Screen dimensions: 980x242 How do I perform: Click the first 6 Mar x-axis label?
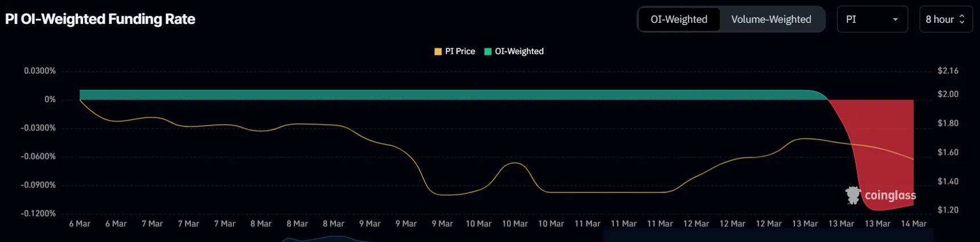click(x=80, y=224)
